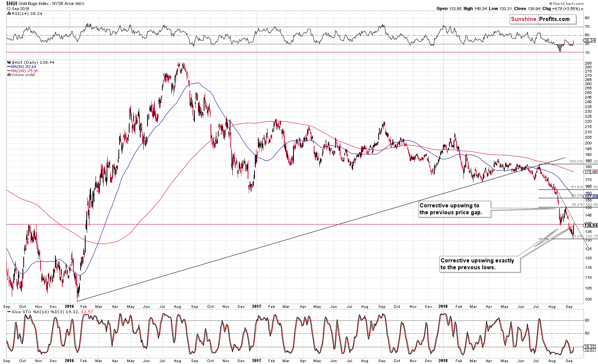Viewport: 598px width, 364px height.
Task: Select the 'Close 138.94' header quote value
Action: [528, 8]
